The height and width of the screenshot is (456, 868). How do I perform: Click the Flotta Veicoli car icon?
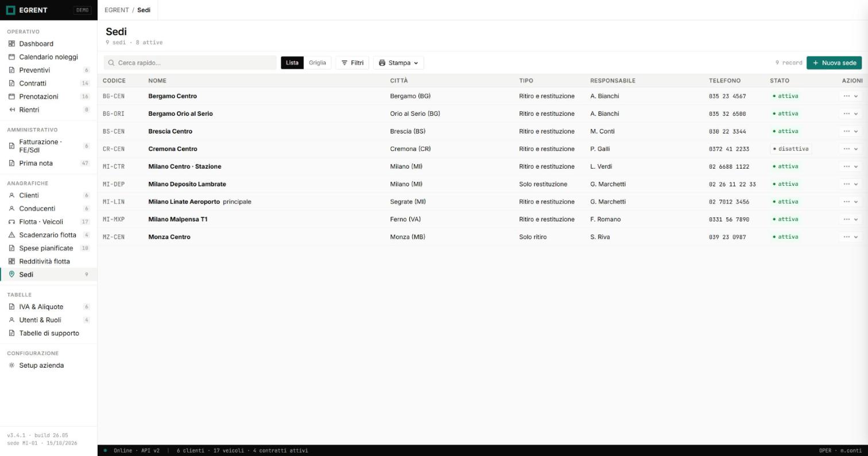(x=11, y=222)
